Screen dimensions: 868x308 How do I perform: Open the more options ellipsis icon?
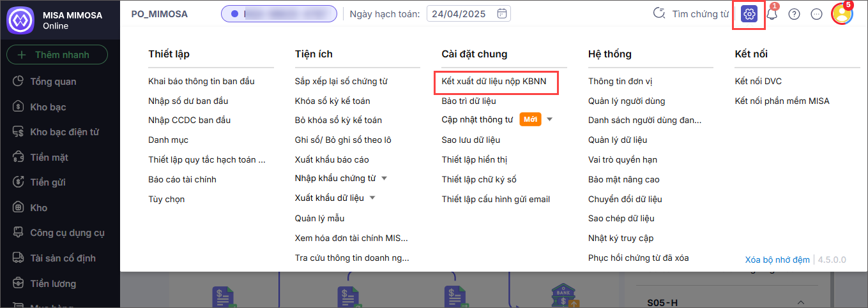[816, 14]
